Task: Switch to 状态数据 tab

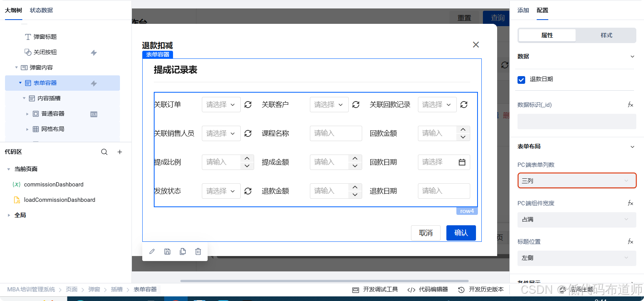Action: point(42,10)
